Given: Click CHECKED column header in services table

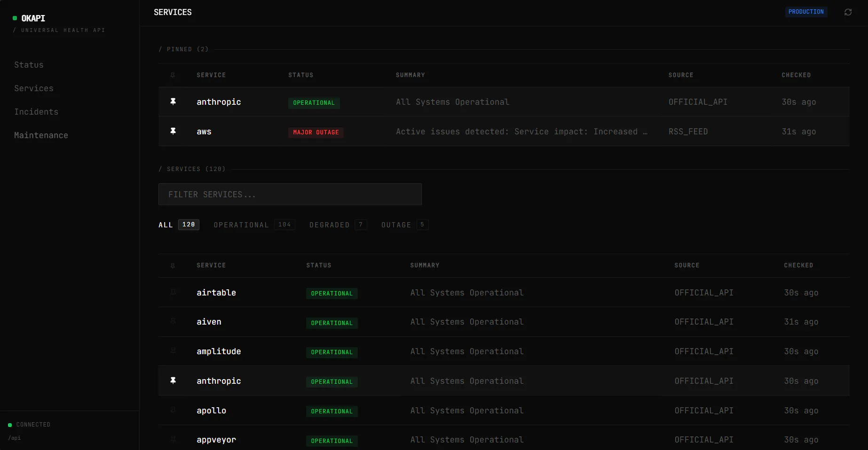Looking at the screenshot, I should tap(798, 265).
